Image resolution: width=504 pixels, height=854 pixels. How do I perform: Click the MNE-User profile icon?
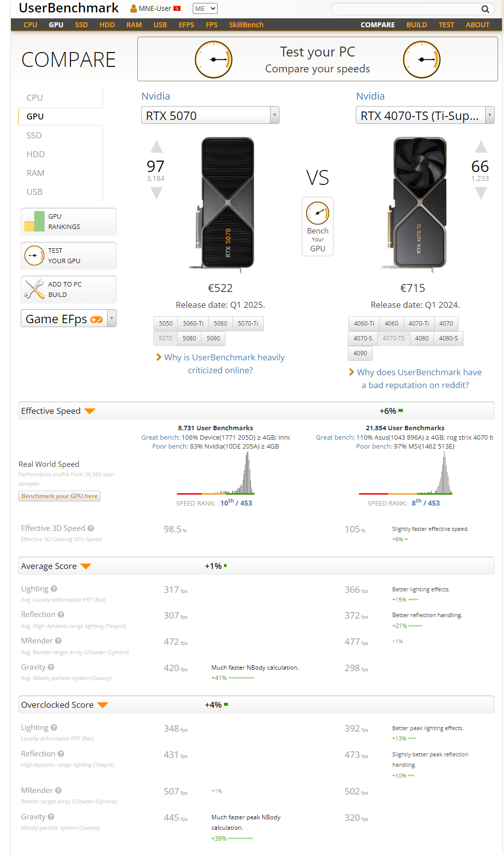(134, 8)
